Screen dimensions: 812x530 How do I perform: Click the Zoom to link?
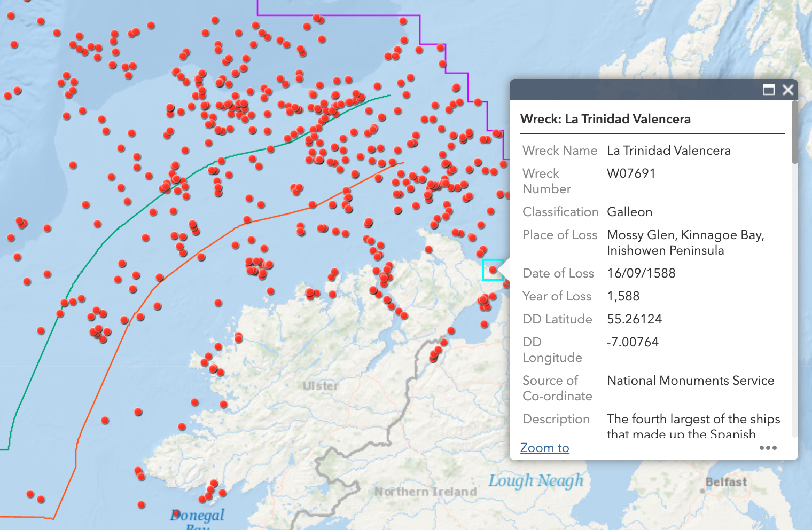click(544, 448)
